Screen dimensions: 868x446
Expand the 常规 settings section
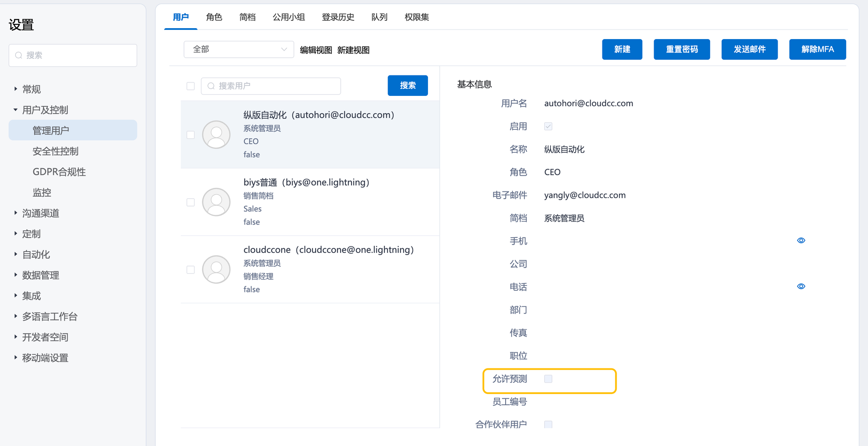tap(16, 89)
